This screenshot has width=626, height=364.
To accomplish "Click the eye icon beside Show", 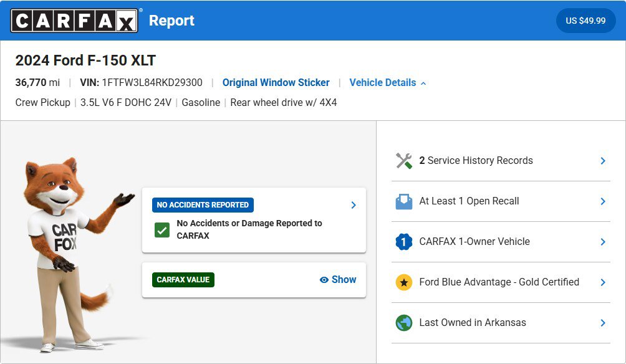I will pyautogui.click(x=324, y=280).
